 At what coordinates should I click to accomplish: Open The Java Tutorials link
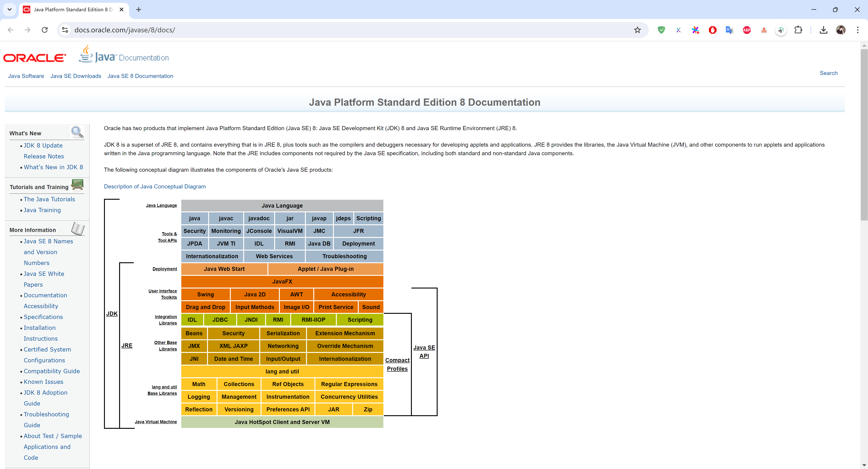coord(49,199)
